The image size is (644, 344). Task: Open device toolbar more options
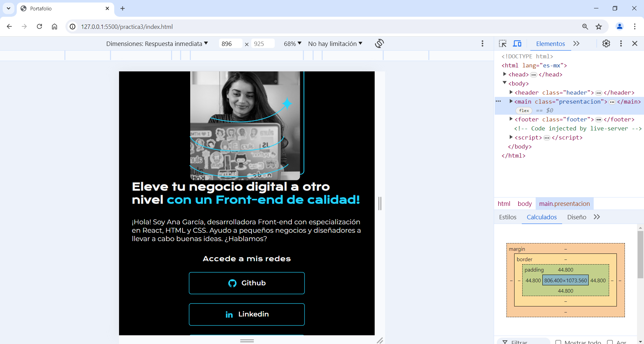pyautogui.click(x=482, y=44)
